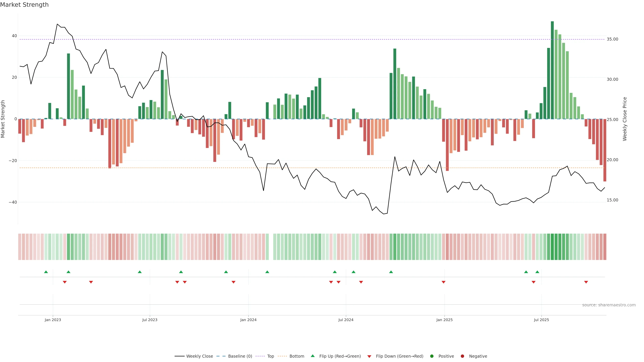Click the last dark red heatmap strip cell
This screenshot has width=644, height=362.
pos(605,247)
